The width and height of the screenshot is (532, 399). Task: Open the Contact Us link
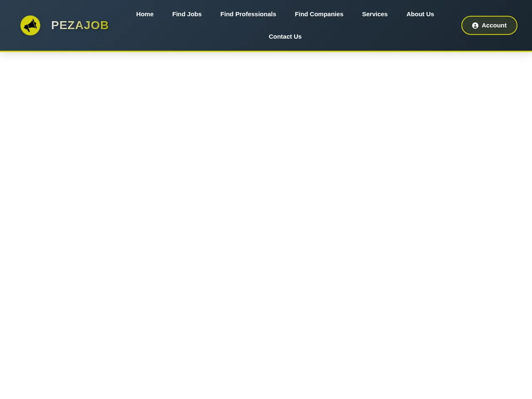[285, 37]
